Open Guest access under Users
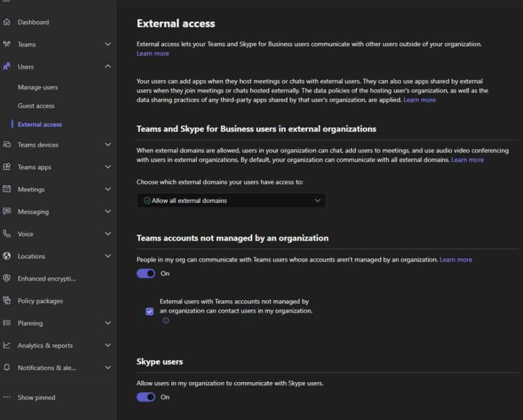 [x=36, y=106]
